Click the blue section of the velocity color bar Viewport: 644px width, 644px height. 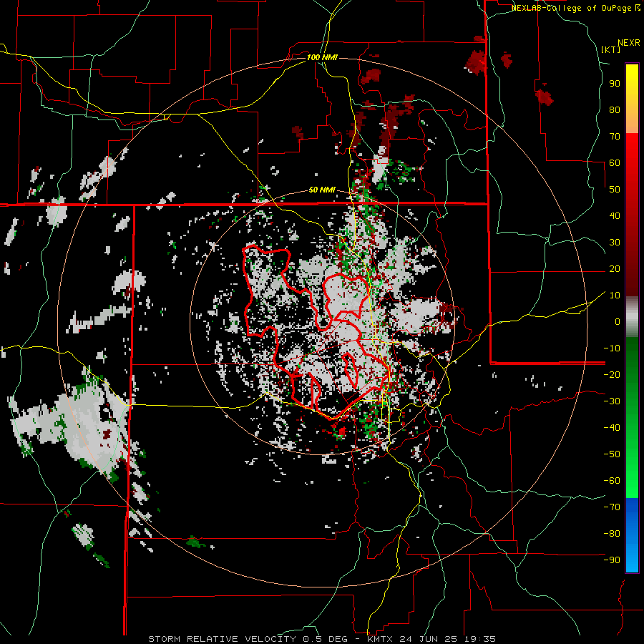pyautogui.click(x=632, y=535)
